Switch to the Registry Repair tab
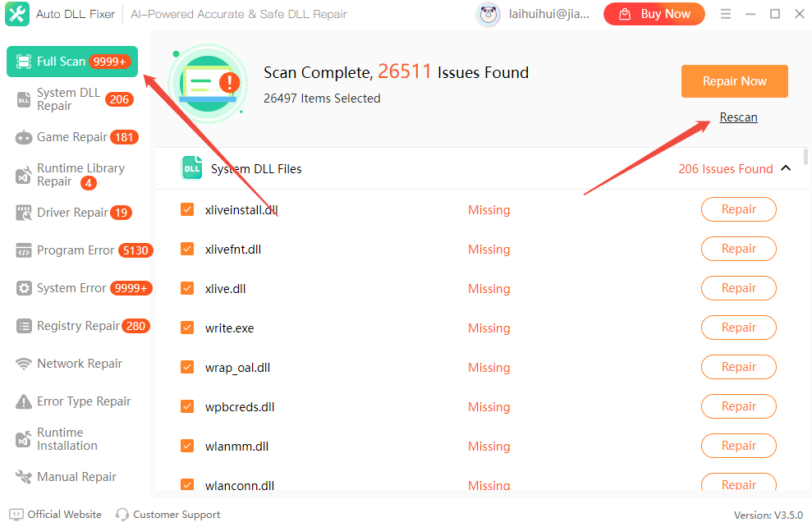The height and width of the screenshot is (527, 812). pos(79,326)
